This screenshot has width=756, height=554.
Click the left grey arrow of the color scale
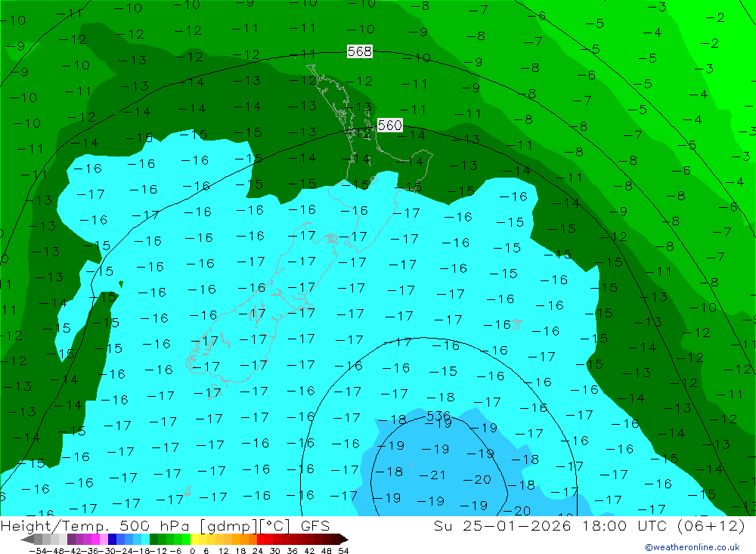point(27,539)
